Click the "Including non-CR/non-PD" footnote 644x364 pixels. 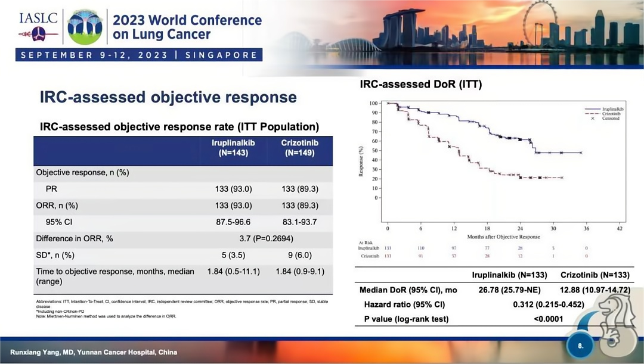click(60, 312)
